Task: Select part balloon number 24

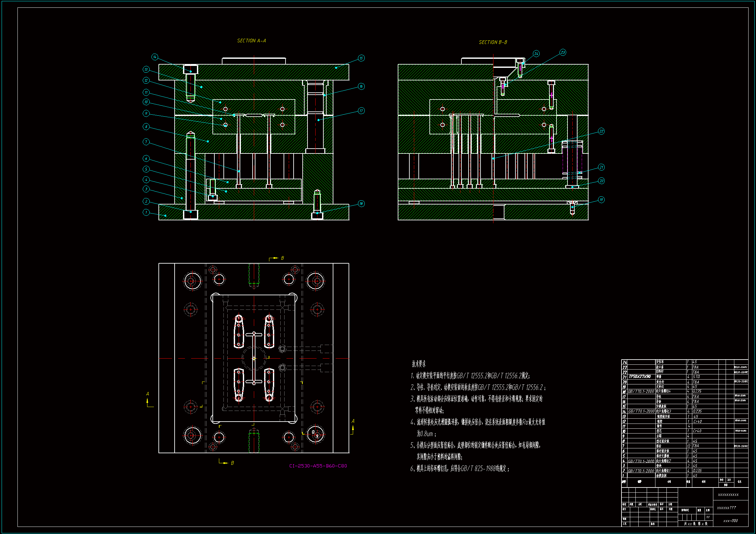Action: 536,54
